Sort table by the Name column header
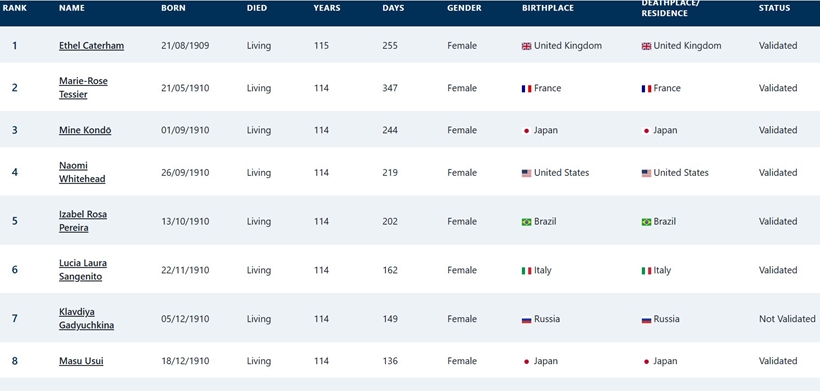The image size is (820, 391). tap(72, 8)
